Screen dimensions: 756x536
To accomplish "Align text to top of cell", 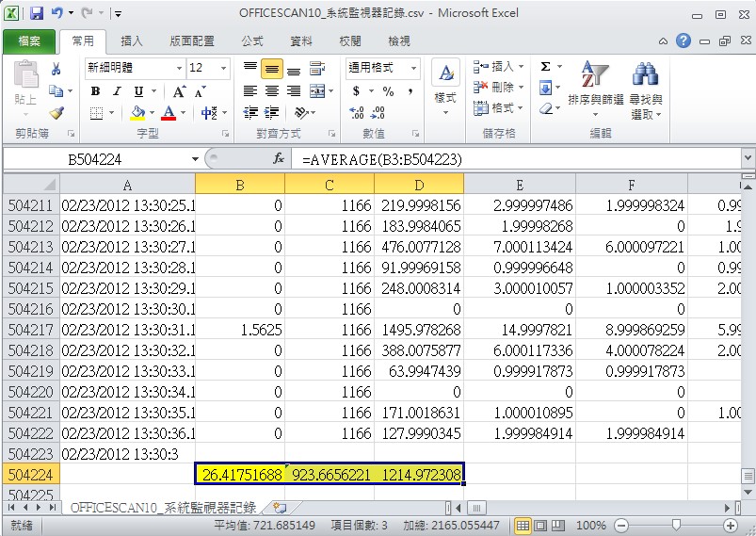I will click(x=249, y=68).
